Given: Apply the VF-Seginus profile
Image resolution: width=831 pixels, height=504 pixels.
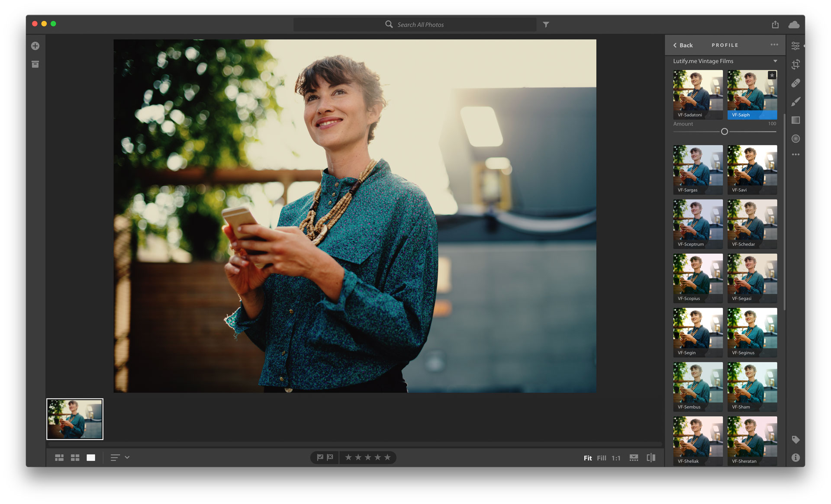Looking at the screenshot, I should pyautogui.click(x=752, y=332).
